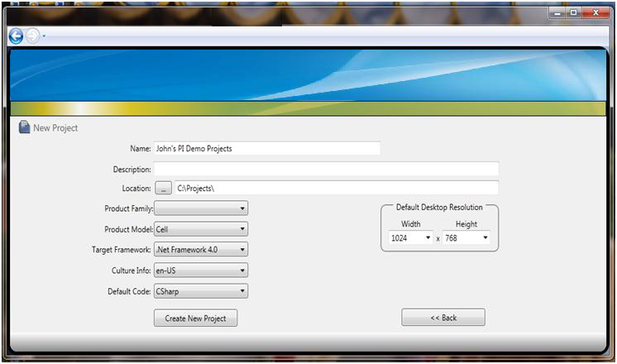Click the Create New Project button
Screen dimensions: 617x364
pos(195,318)
